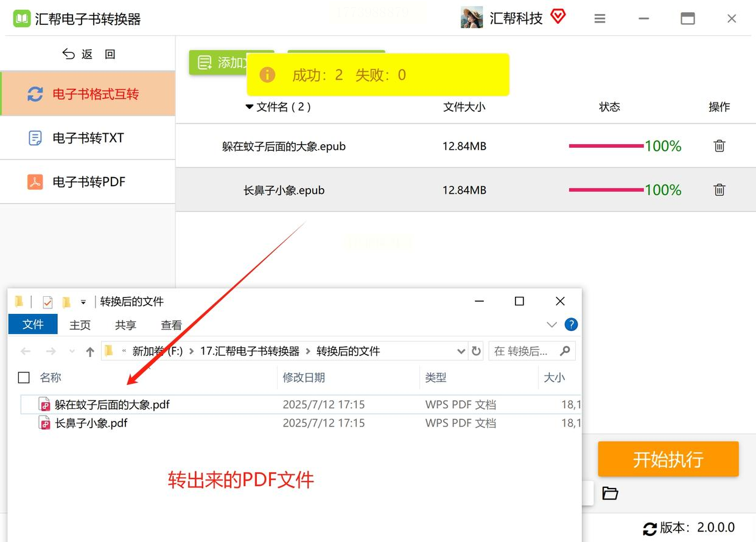Click 17.汇帮电子书转换器 in address path
Screen dimensions: 756x542
[x=250, y=351]
